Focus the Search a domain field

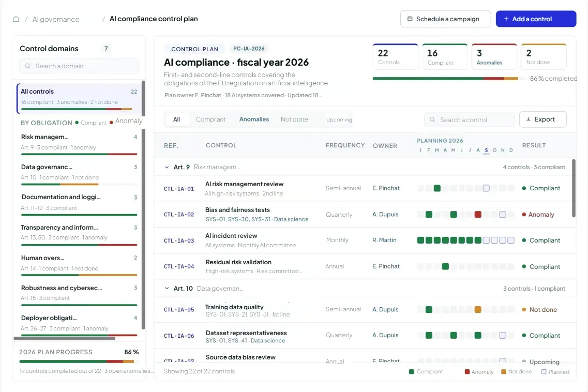(79, 66)
